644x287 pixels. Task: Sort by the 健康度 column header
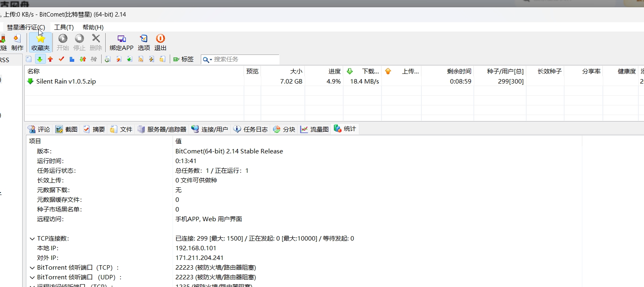pyautogui.click(x=621, y=71)
